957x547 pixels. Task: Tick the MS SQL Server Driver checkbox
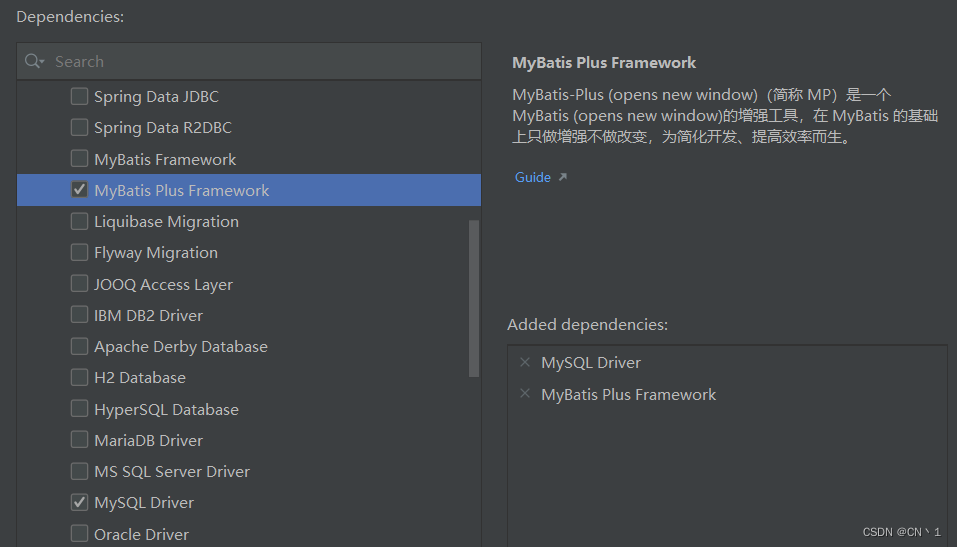(x=79, y=471)
